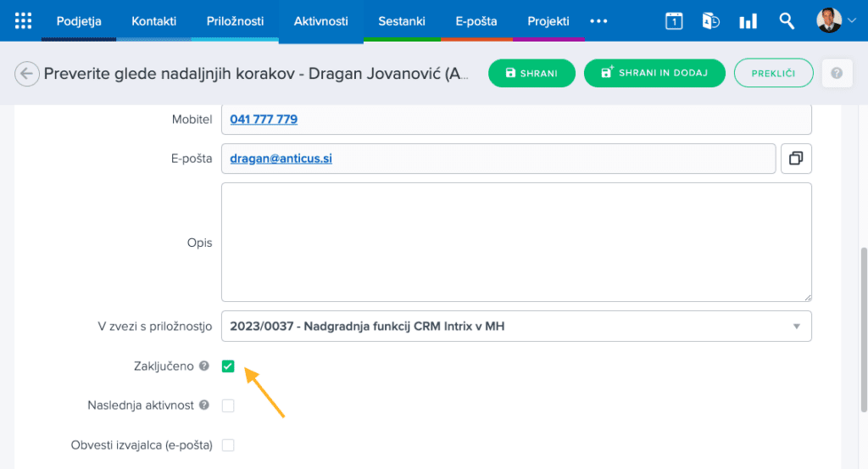Check Obvesti izvajalca (e-pošta) box

[228, 444]
